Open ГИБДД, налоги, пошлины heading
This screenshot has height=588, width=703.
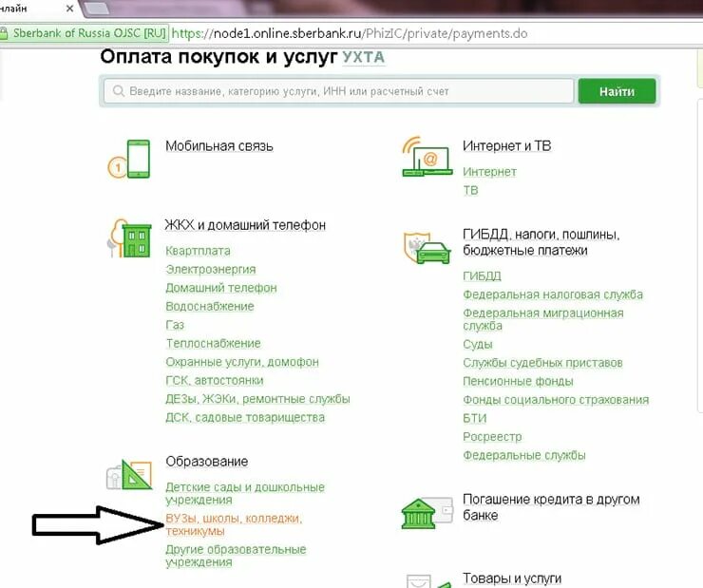541,242
